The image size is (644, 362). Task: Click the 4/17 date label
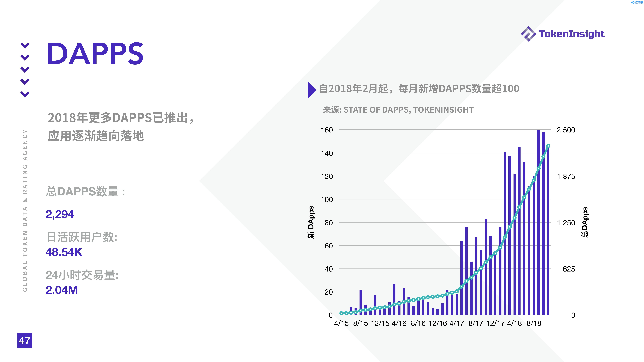[x=457, y=323]
